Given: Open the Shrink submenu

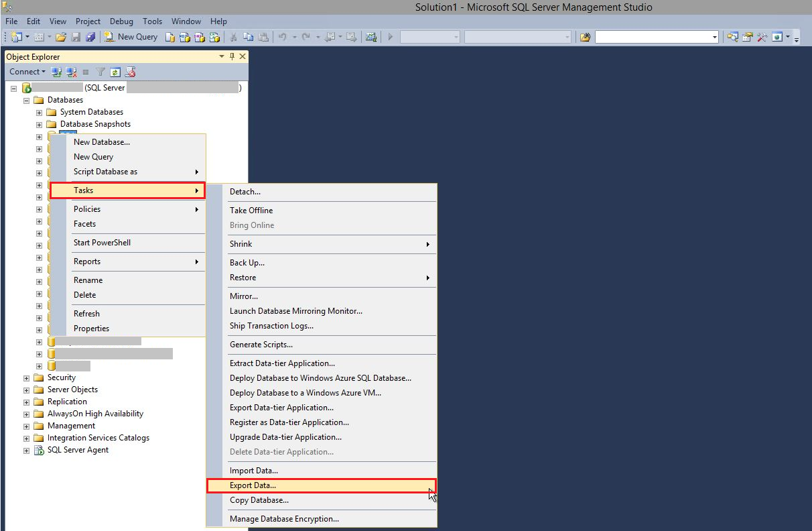Looking at the screenshot, I should (322, 244).
